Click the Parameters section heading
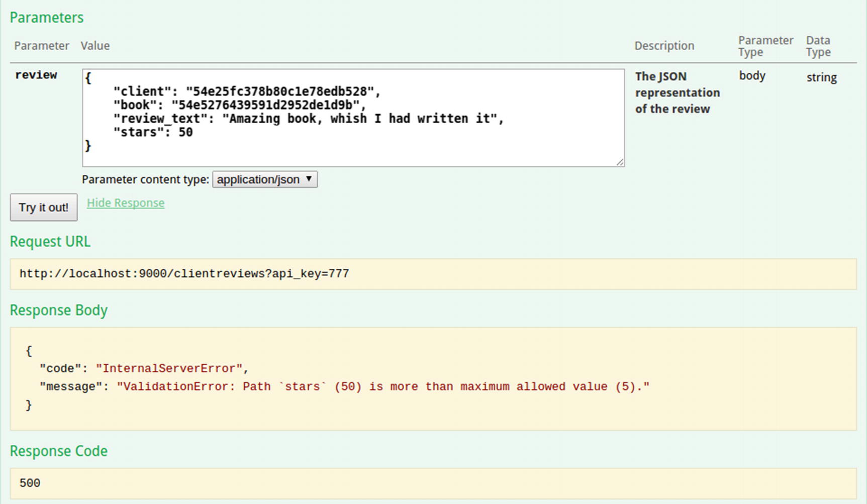867x504 pixels. coord(47,18)
